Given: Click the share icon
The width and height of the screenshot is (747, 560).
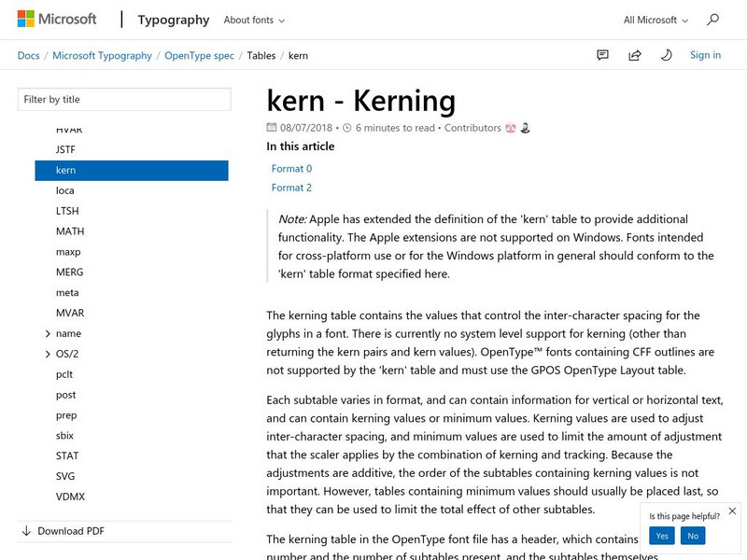Looking at the screenshot, I should click(635, 55).
